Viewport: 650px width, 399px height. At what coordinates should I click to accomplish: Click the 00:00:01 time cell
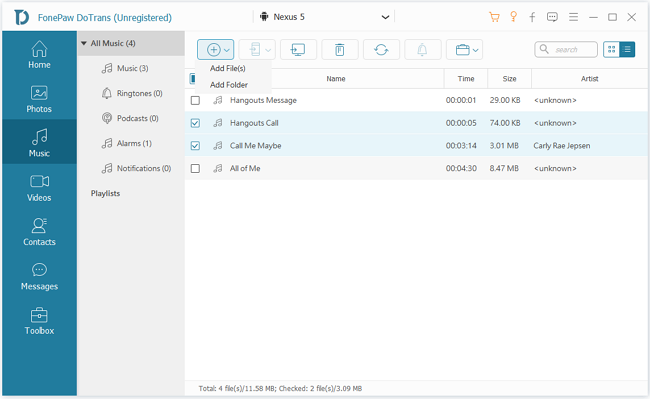(x=461, y=100)
